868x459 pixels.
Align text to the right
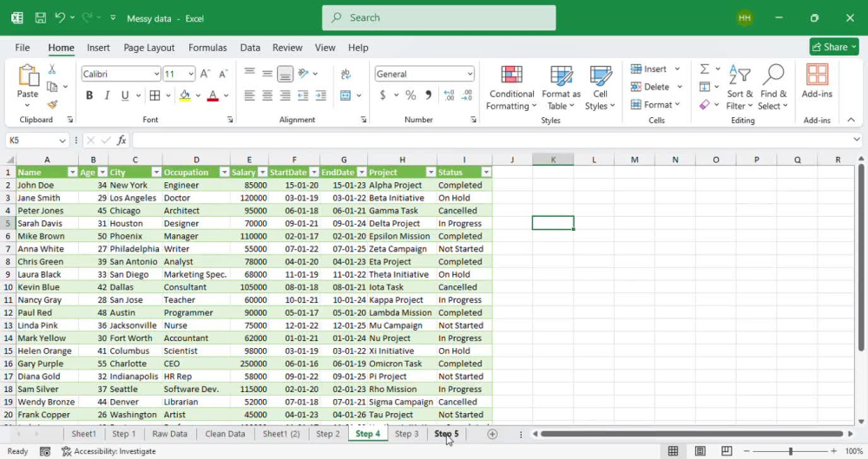click(x=285, y=95)
